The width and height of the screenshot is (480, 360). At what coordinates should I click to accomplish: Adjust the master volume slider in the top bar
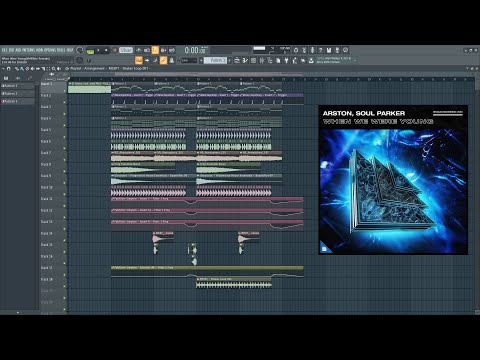[x=259, y=48]
